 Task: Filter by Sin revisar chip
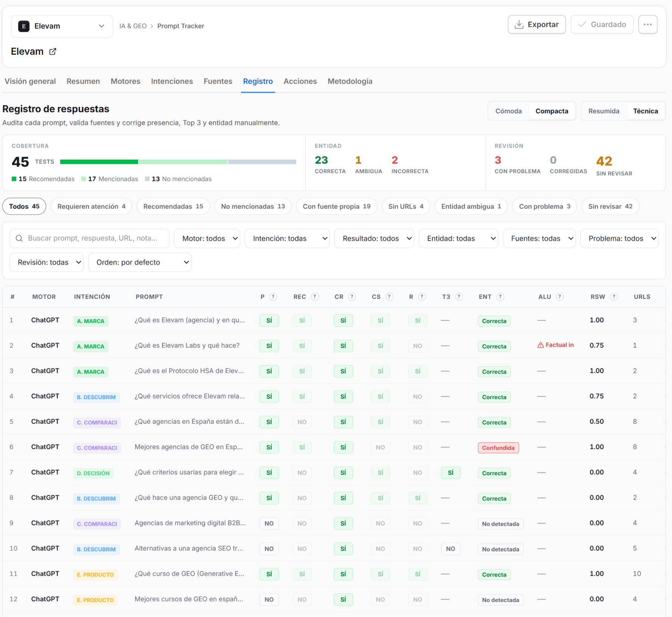point(610,207)
